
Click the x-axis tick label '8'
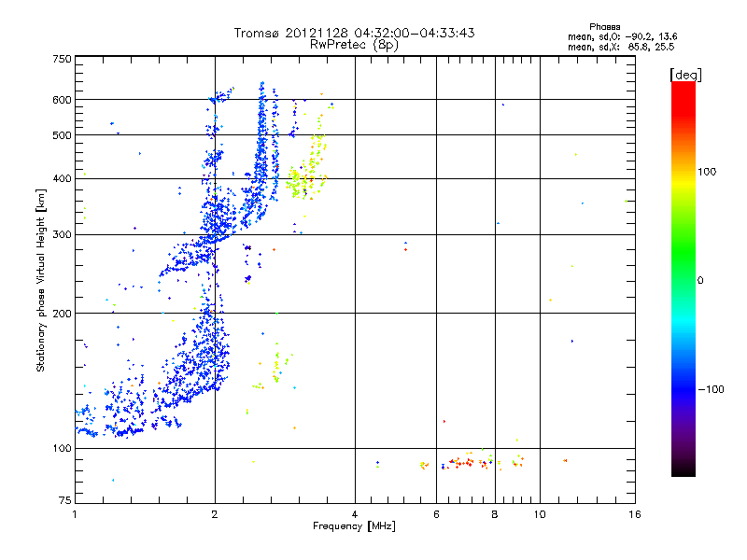click(x=495, y=514)
